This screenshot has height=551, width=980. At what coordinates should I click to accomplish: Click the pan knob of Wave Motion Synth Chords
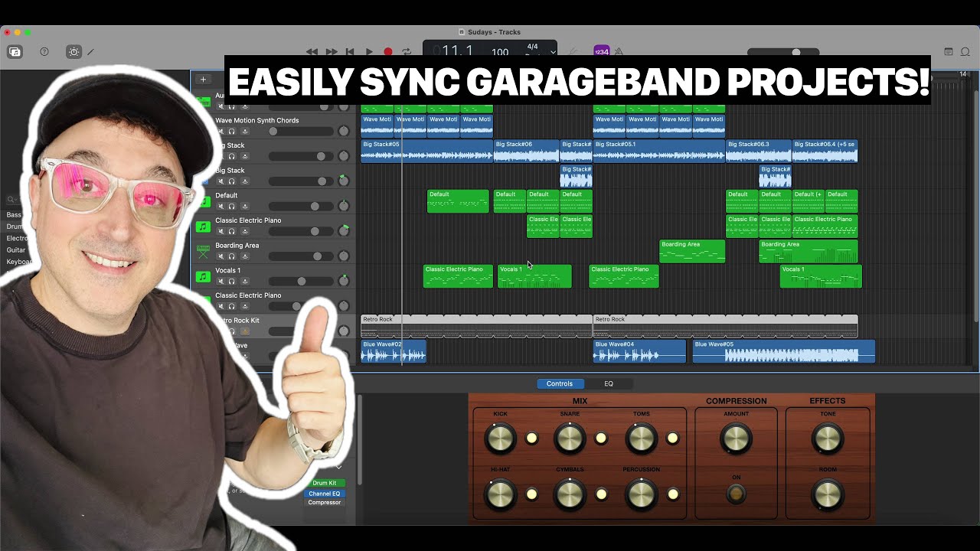[344, 131]
